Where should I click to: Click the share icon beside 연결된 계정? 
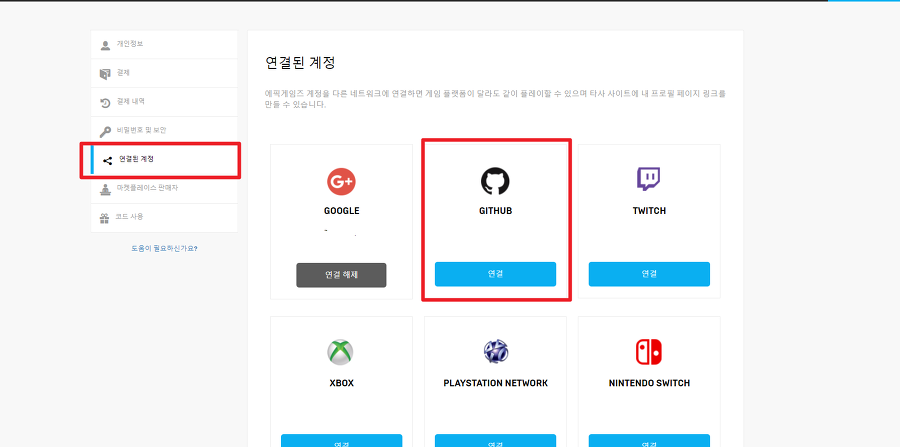point(107,161)
